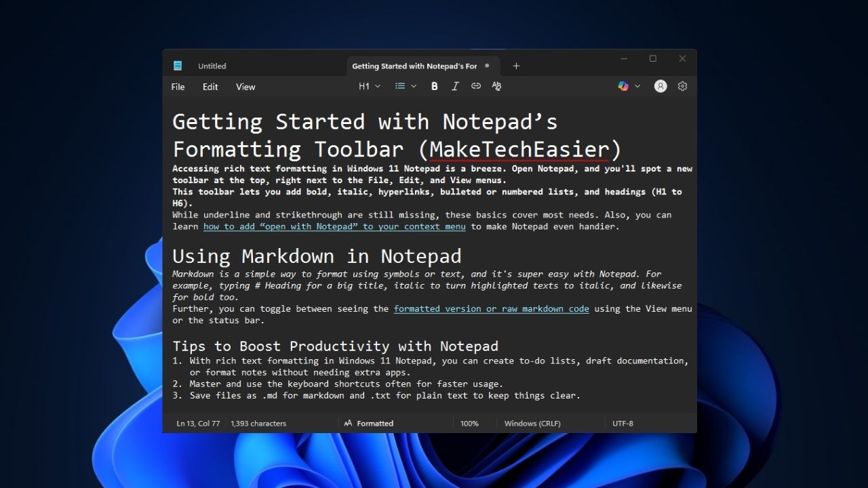Click the Notepad app icon on Untitled tab

177,66
